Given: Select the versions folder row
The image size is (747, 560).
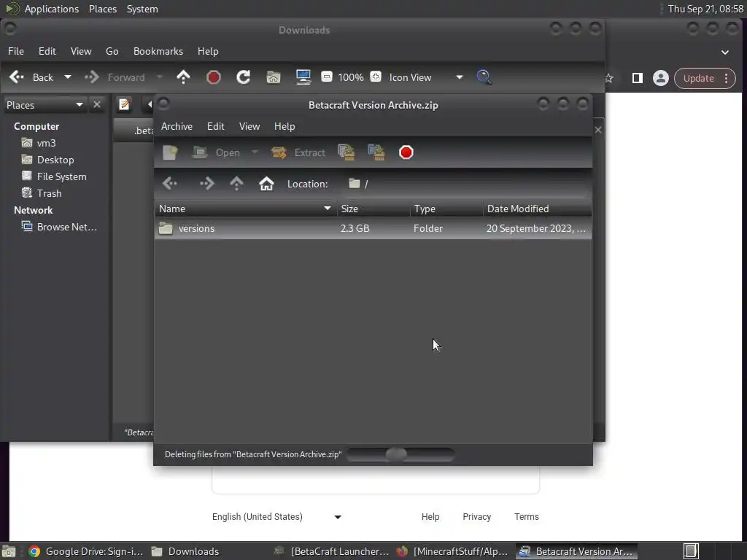Looking at the screenshot, I should point(373,228).
